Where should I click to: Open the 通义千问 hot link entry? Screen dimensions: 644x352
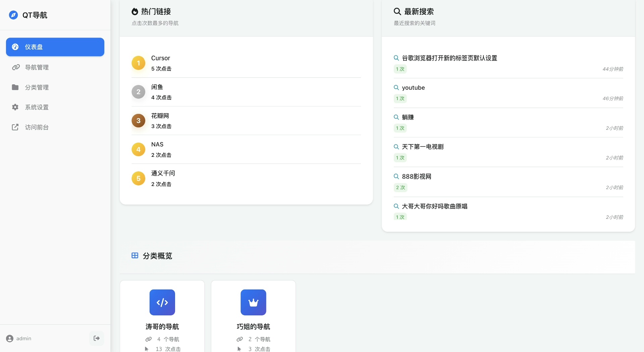[163, 173]
